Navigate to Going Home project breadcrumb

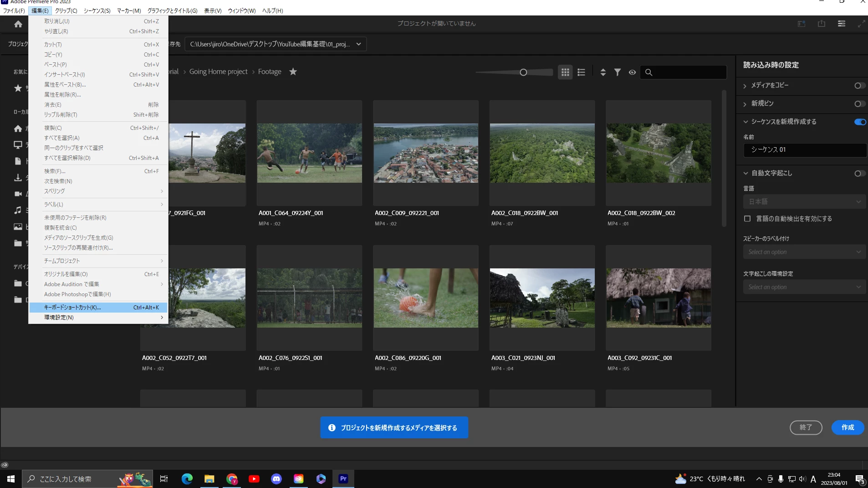219,72
